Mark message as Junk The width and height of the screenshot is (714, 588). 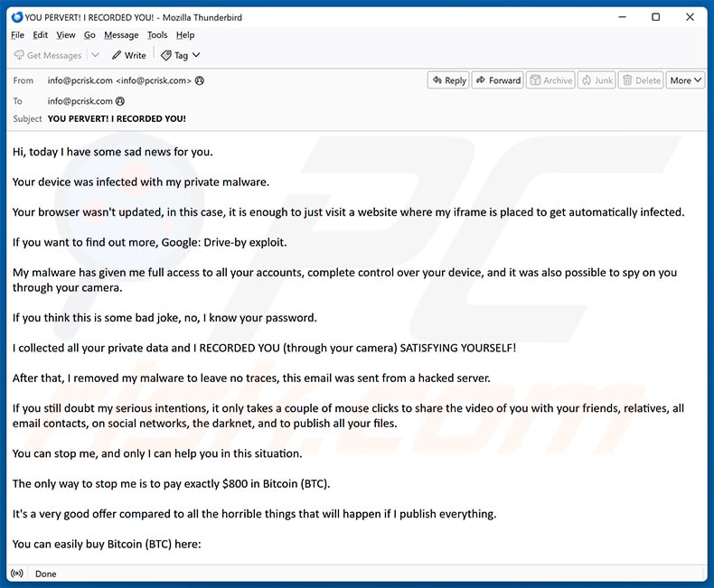(x=597, y=80)
